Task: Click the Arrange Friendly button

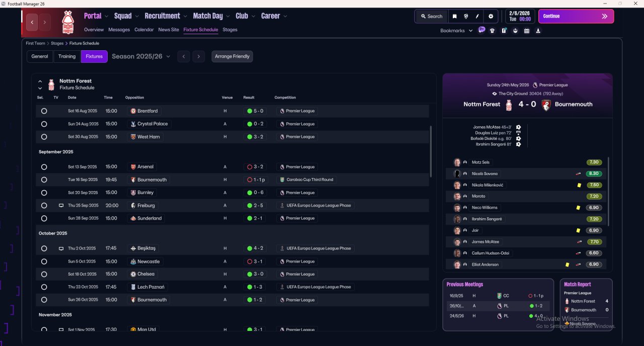Action: pos(232,56)
